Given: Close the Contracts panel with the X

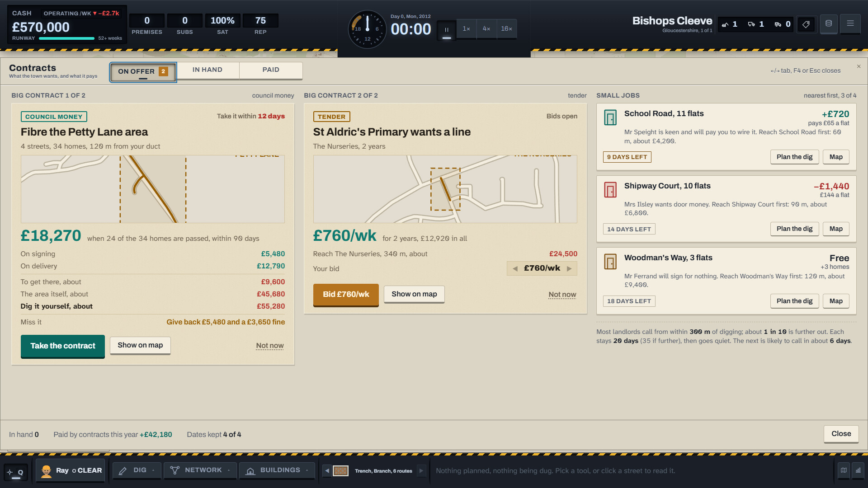Looking at the screenshot, I should point(859,66).
